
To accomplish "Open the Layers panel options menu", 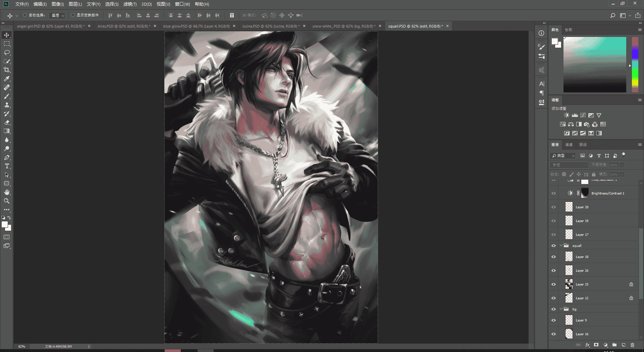I will (640, 145).
